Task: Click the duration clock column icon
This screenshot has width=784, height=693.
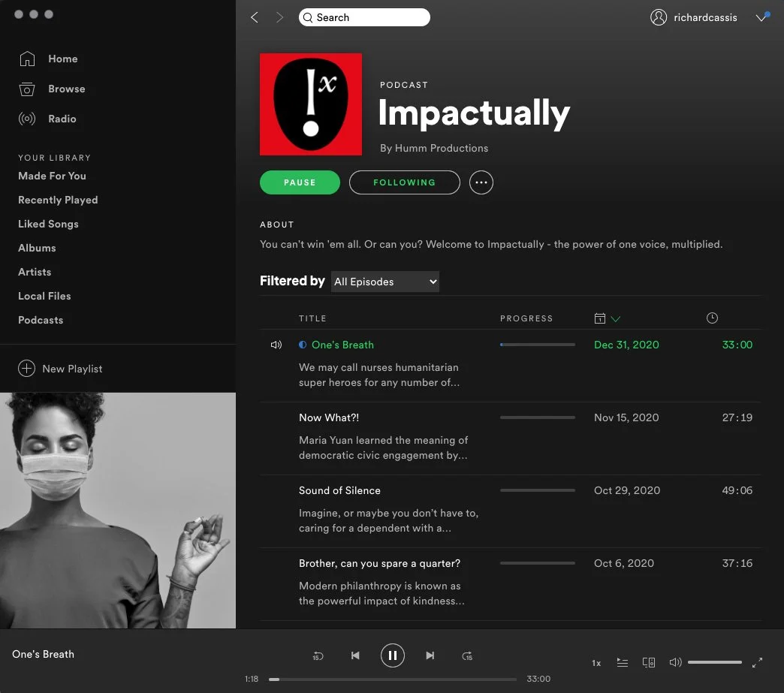Action: (x=712, y=318)
